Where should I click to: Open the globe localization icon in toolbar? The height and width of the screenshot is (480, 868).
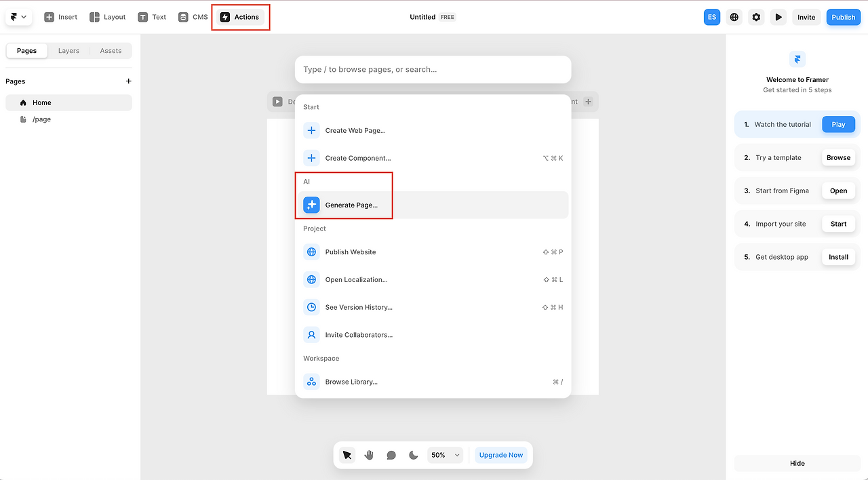coord(734,17)
